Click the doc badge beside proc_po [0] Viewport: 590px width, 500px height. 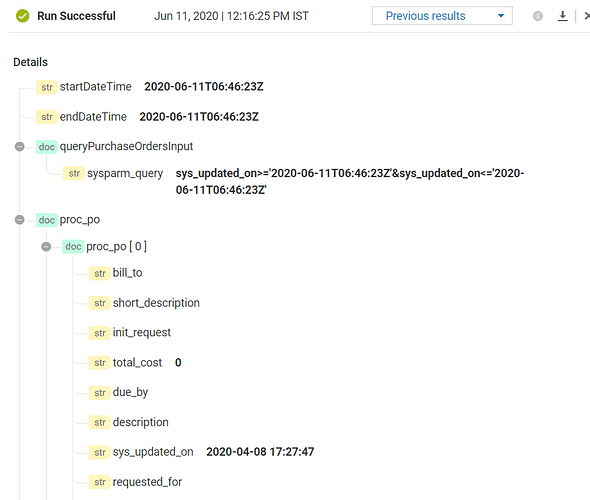pyautogui.click(x=73, y=247)
